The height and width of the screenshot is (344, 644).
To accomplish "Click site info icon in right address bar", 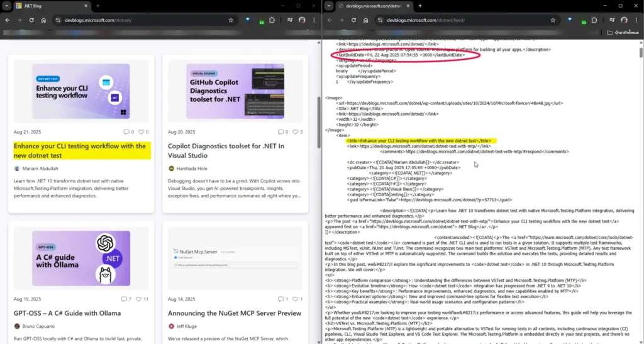I will [380, 20].
